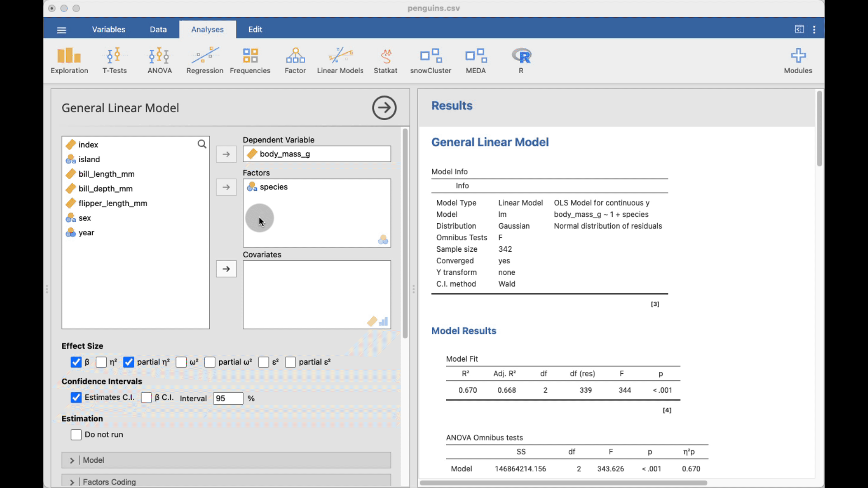Expand the Factors Coding section
The height and width of the screenshot is (488, 868).
click(x=226, y=481)
